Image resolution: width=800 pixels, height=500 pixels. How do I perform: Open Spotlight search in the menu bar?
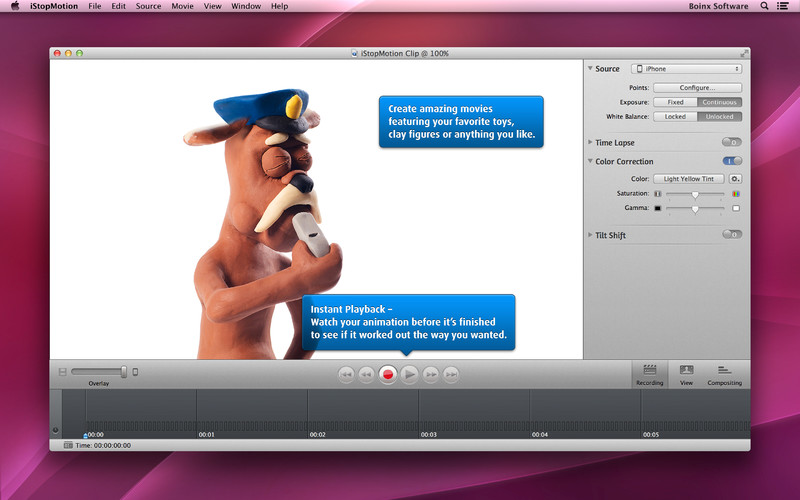click(x=765, y=6)
